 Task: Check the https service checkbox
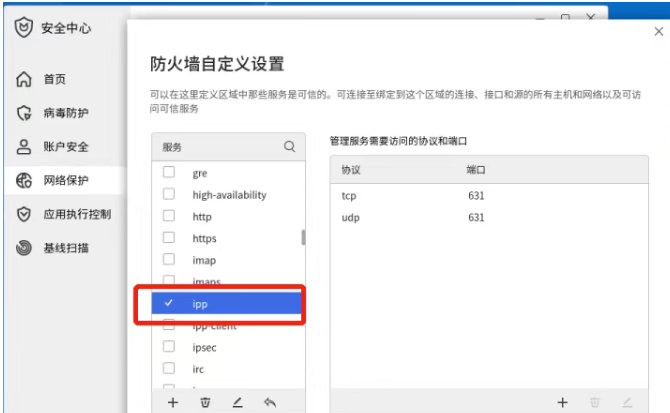click(169, 239)
